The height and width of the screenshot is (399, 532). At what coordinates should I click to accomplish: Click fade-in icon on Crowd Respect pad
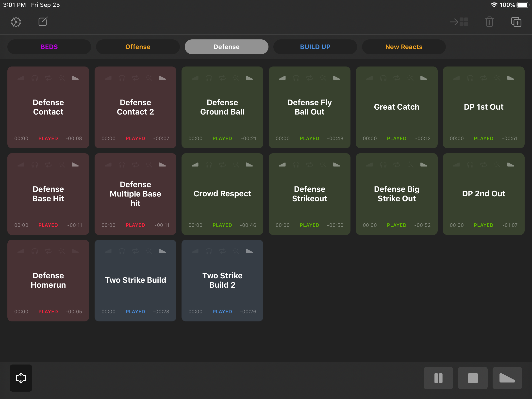click(195, 165)
